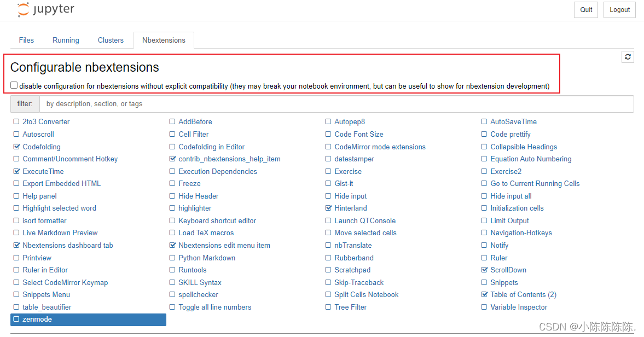Click the Quit button
This screenshot has height=337, width=644.
[x=585, y=9]
